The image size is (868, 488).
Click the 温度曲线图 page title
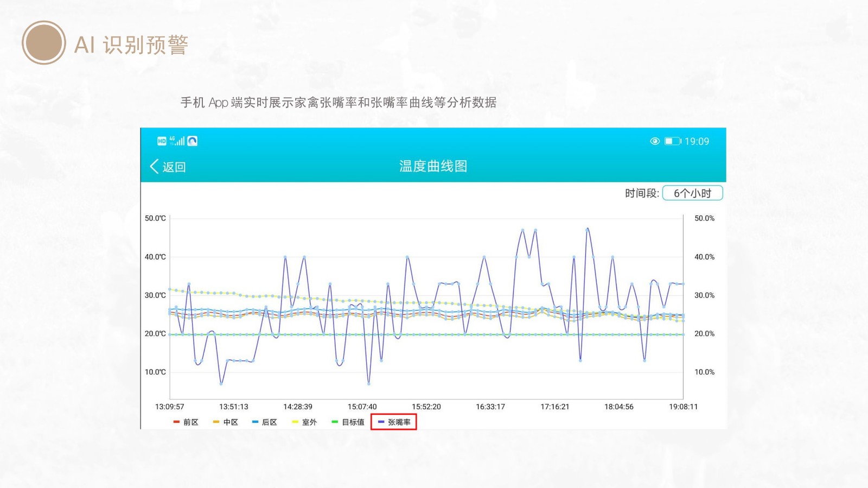(x=433, y=166)
